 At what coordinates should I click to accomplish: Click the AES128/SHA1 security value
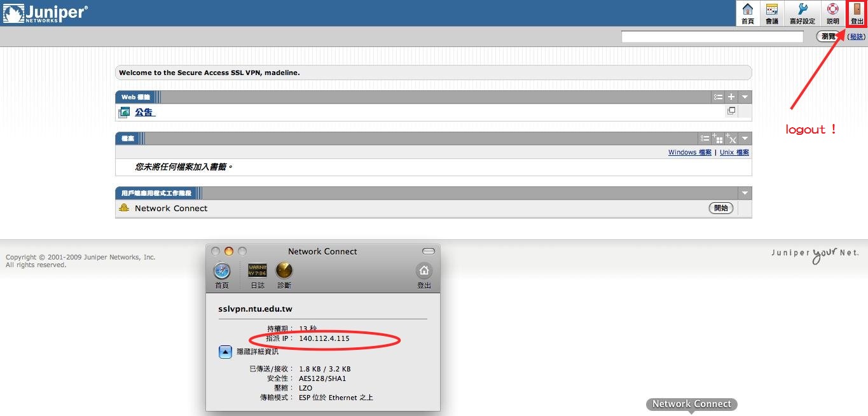point(323,378)
